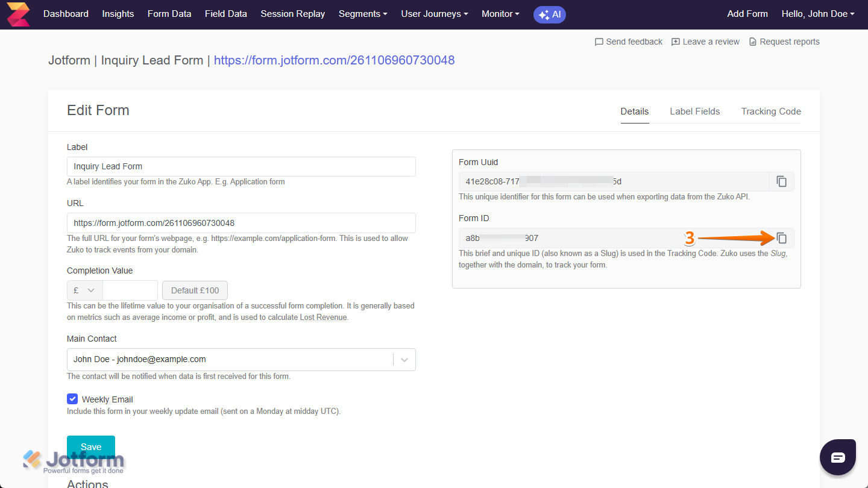Click the Lost Revenue link
The height and width of the screenshot is (488, 868).
(323, 317)
